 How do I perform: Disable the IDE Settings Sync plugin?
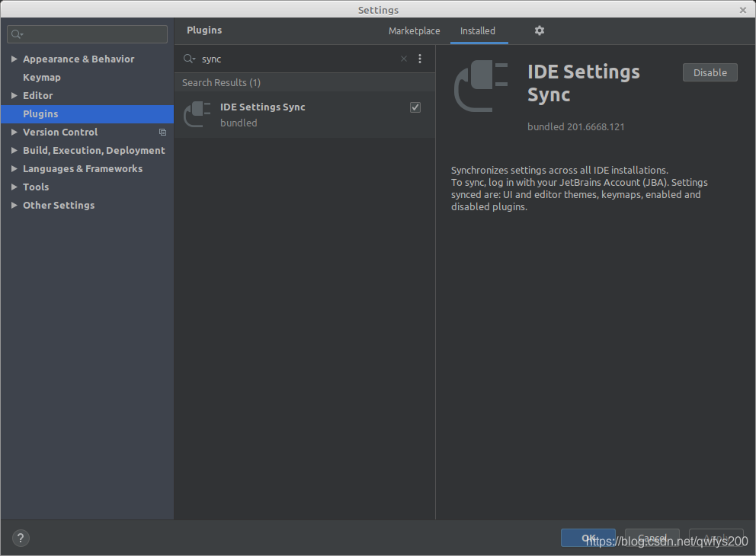click(x=710, y=73)
